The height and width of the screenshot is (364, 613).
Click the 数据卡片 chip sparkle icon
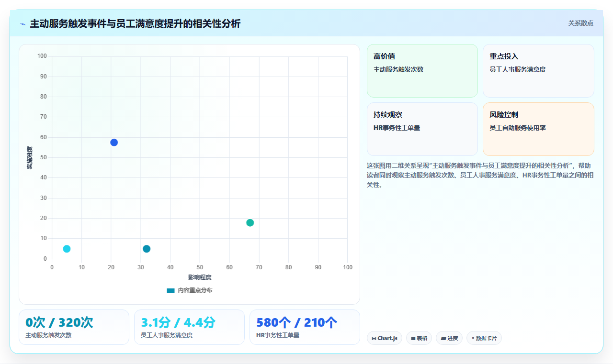pos(473,338)
